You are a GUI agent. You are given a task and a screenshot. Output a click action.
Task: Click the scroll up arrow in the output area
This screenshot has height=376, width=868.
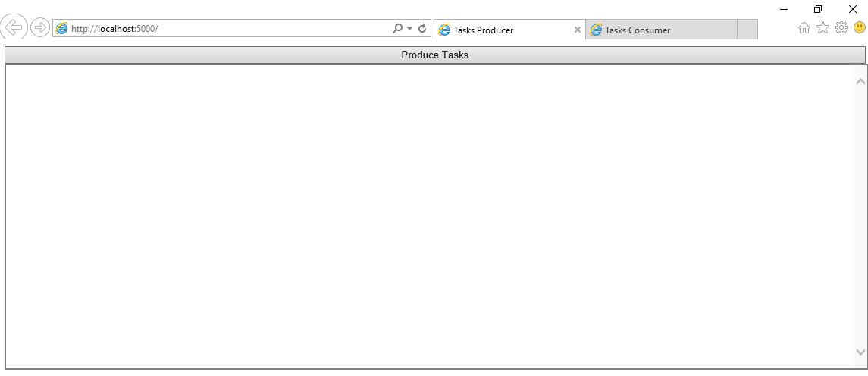[860, 81]
